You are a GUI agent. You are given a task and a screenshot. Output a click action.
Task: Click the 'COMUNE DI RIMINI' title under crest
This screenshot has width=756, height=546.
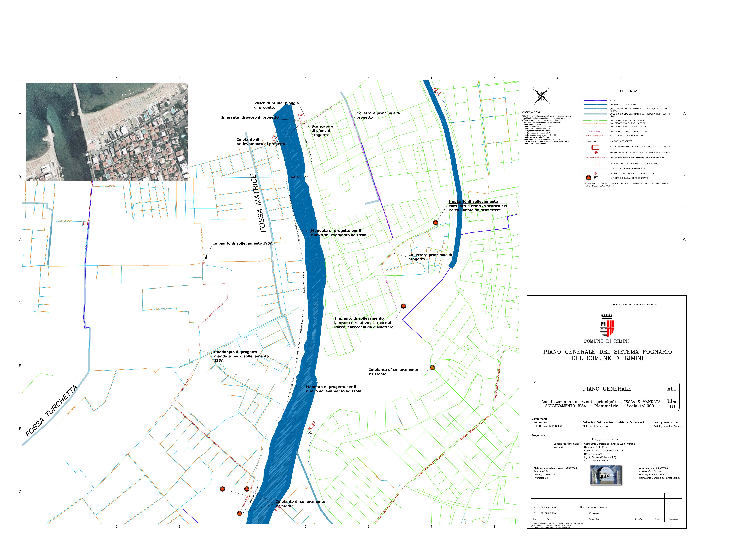(x=606, y=341)
